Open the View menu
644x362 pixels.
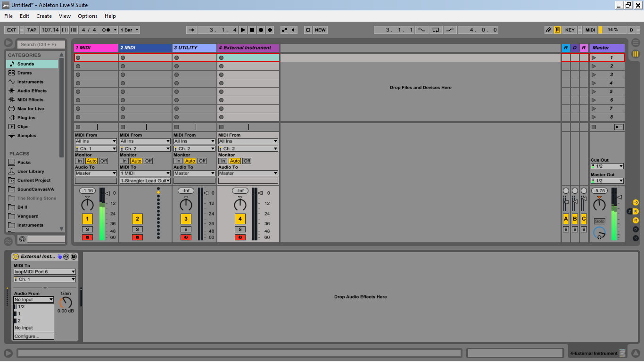coord(65,16)
